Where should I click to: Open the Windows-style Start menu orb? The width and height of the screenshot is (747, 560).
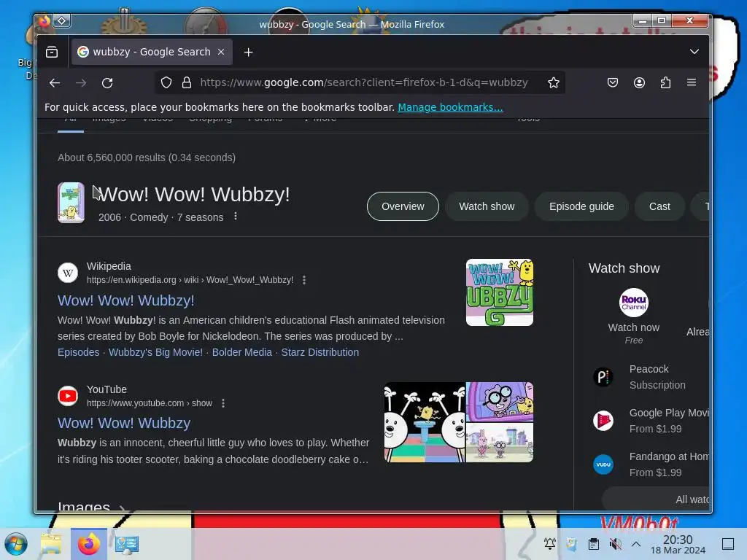click(x=16, y=544)
